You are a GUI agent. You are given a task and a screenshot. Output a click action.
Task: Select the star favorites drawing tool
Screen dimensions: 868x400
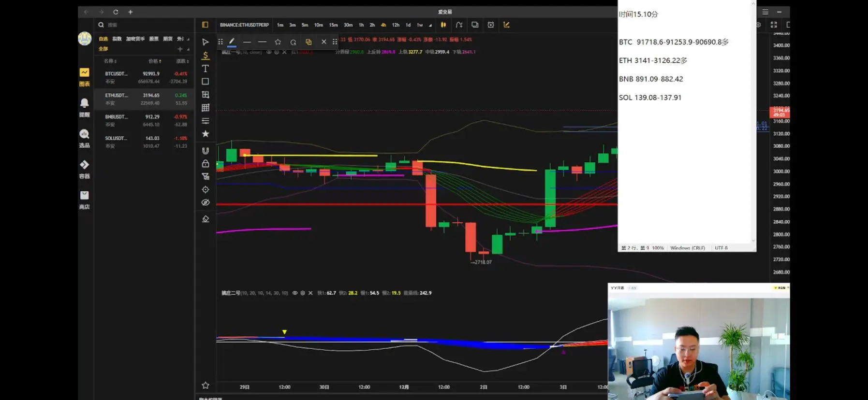205,134
